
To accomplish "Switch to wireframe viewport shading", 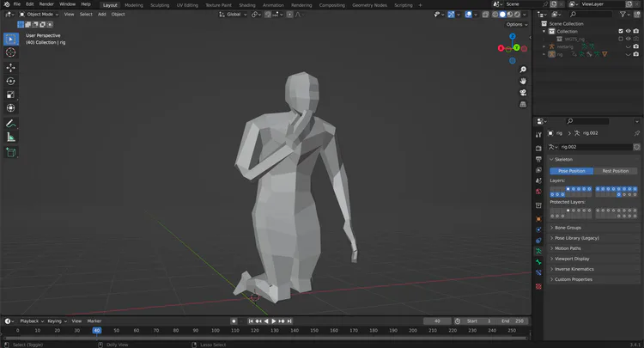I will [x=495, y=15].
